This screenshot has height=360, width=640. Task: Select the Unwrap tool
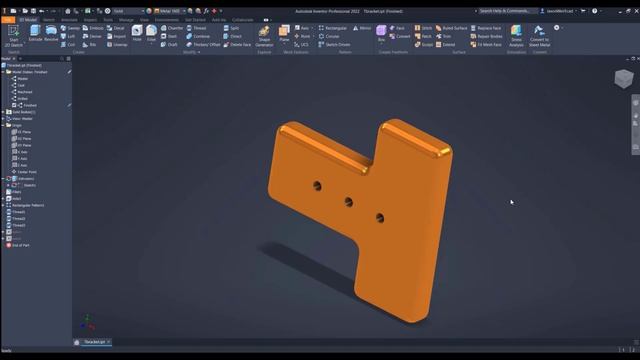tap(117, 44)
